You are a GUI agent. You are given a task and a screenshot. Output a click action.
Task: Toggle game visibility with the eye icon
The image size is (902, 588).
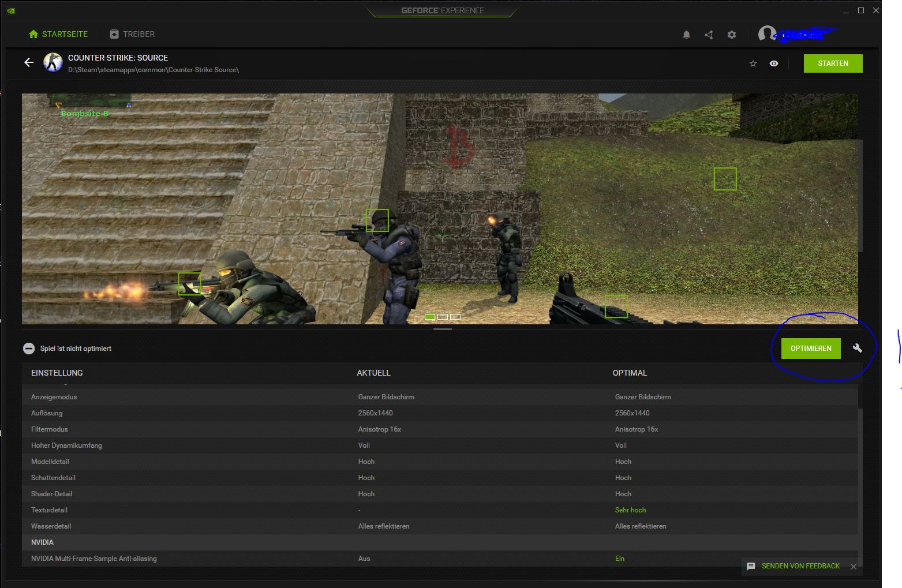tap(774, 63)
